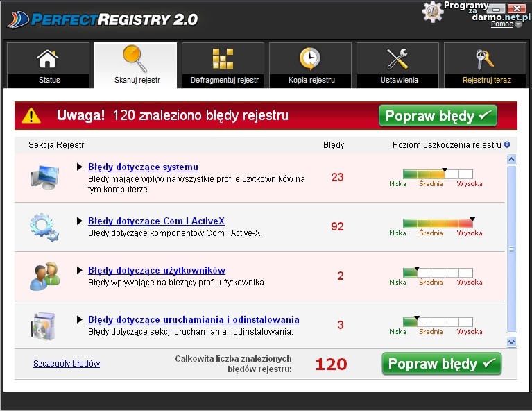Screen dimensions: 532x411
Task: Click the gears icon for Com and ActiveX
Action: (x=44, y=227)
